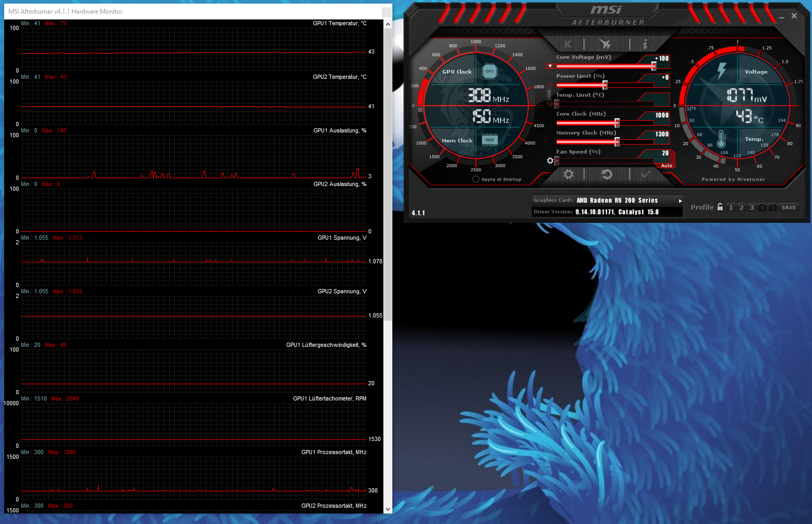
Task: Click the Core Voltage +100 value field
Action: (661, 58)
